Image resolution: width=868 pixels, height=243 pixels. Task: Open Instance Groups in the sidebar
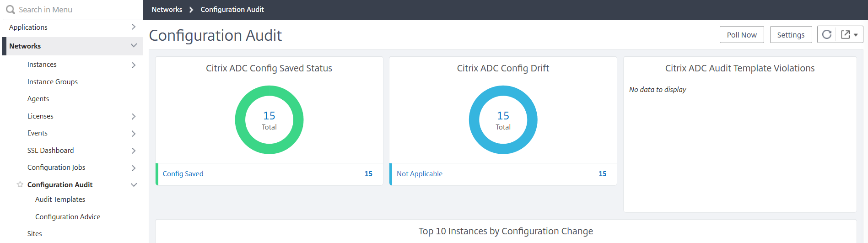53,82
